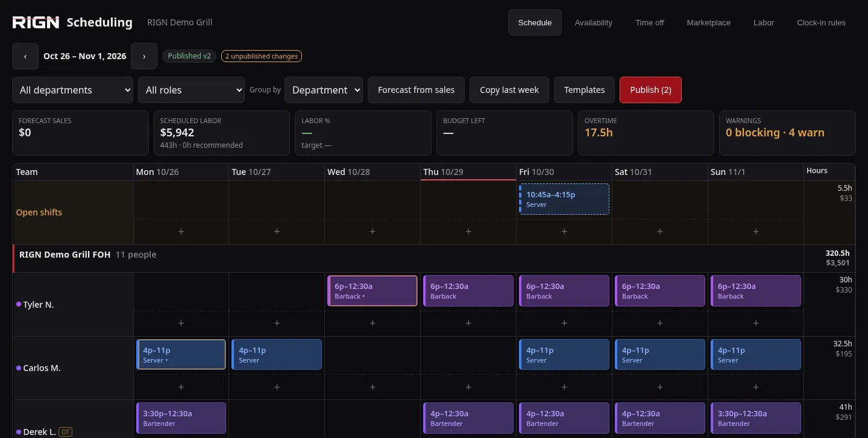Open the Time off tab
This screenshot has height=438, width=868.
click(649, 22)
